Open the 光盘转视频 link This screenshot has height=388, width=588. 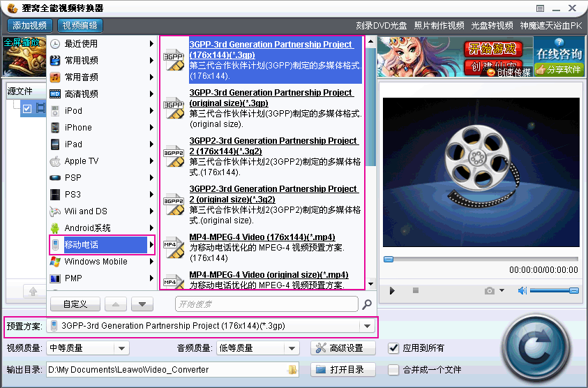click(x=492, y=26)
